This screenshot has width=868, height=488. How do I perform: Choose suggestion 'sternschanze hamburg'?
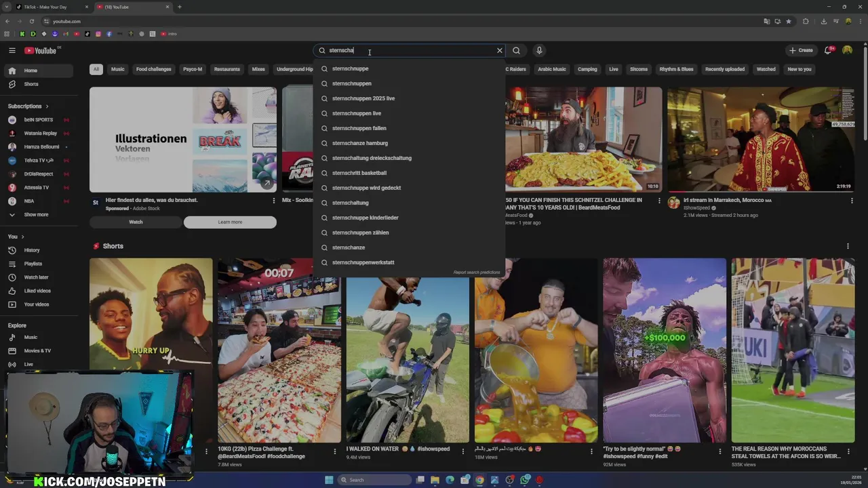point(409,143)
